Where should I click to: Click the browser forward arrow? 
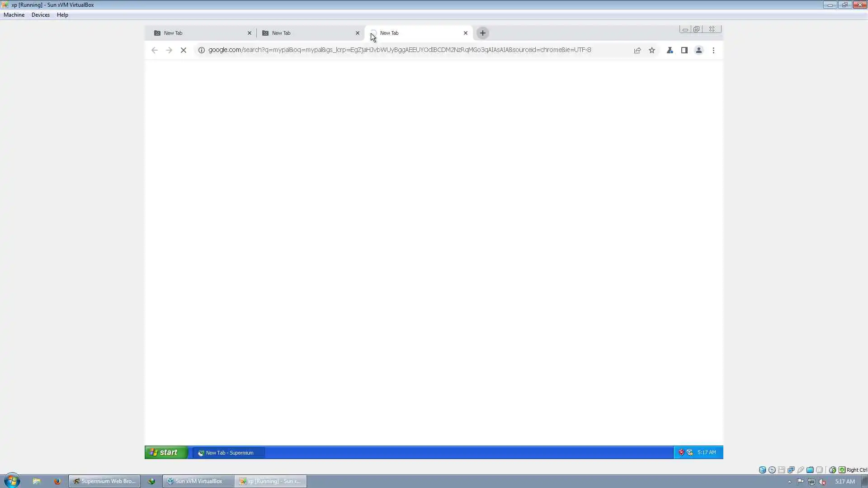tap(169, 50)
